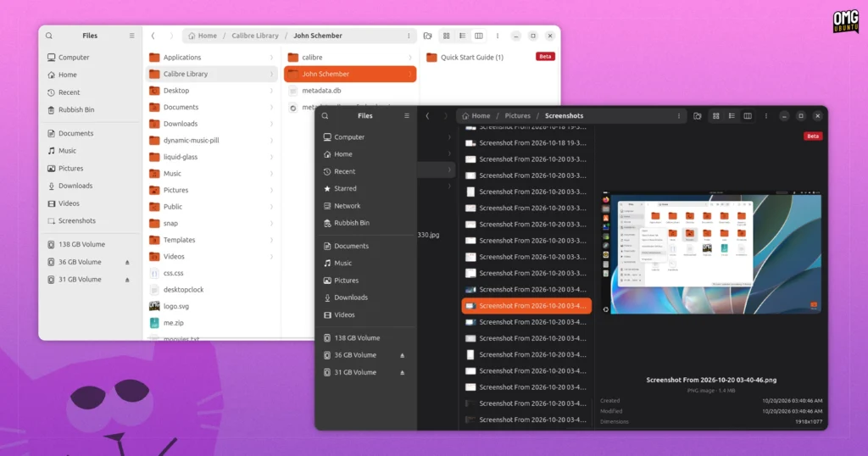Expand the dynamic-music-pill folder chevron
This screenshot has height=456, width=868.
(x=271, y=140)
